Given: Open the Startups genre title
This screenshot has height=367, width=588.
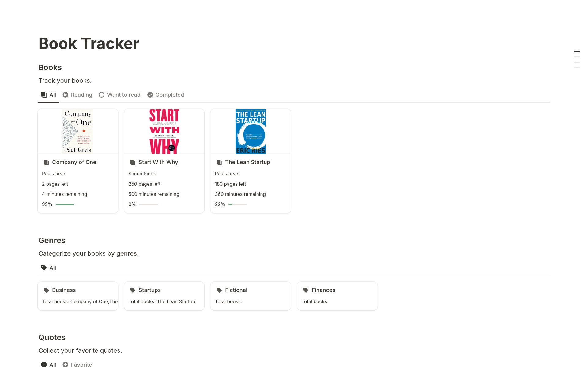Looking at the screenshot, I should pos(150,290).
